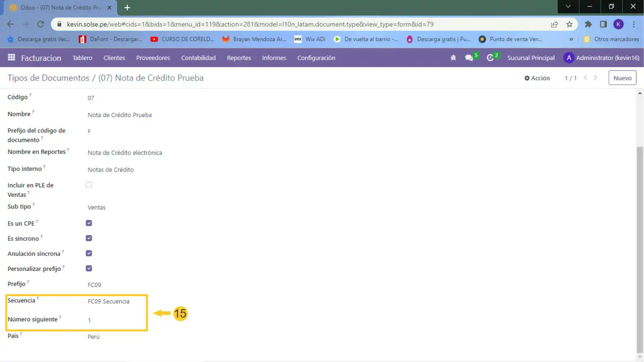Go to previous record arrow

point(585,78)
